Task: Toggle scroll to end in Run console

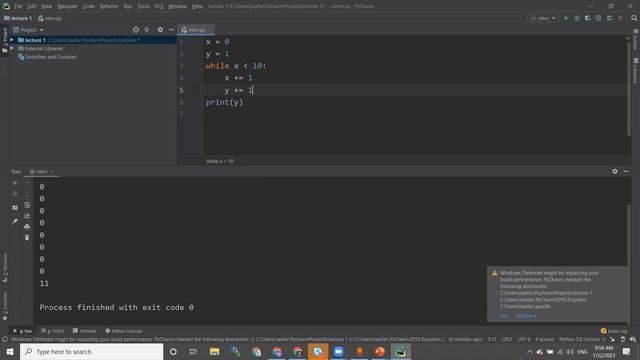Action: point(27,216)
